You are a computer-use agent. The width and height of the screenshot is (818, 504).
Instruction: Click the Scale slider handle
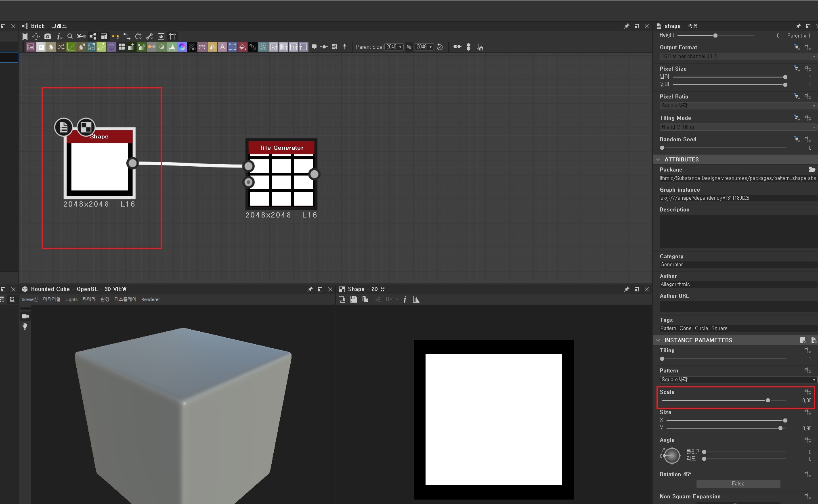pyautogui.click(x=768, y=400)
